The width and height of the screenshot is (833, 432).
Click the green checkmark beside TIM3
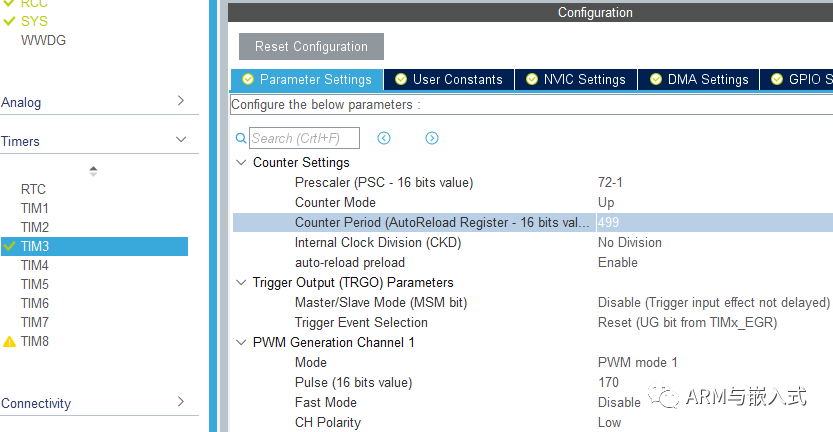click(x=9, y=246)
